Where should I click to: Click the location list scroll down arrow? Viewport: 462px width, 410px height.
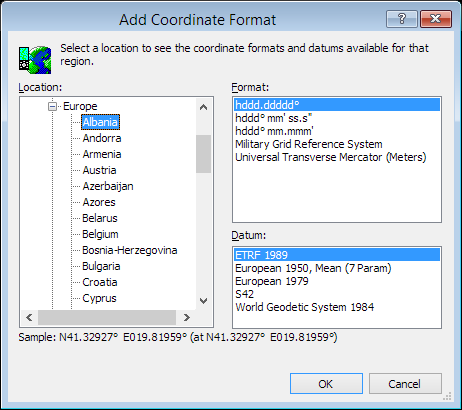tap(203, 301)
